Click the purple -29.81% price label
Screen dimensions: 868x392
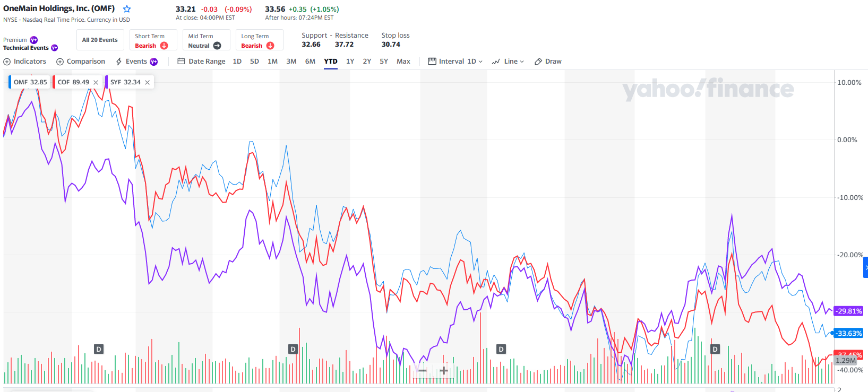click(848, 311)
